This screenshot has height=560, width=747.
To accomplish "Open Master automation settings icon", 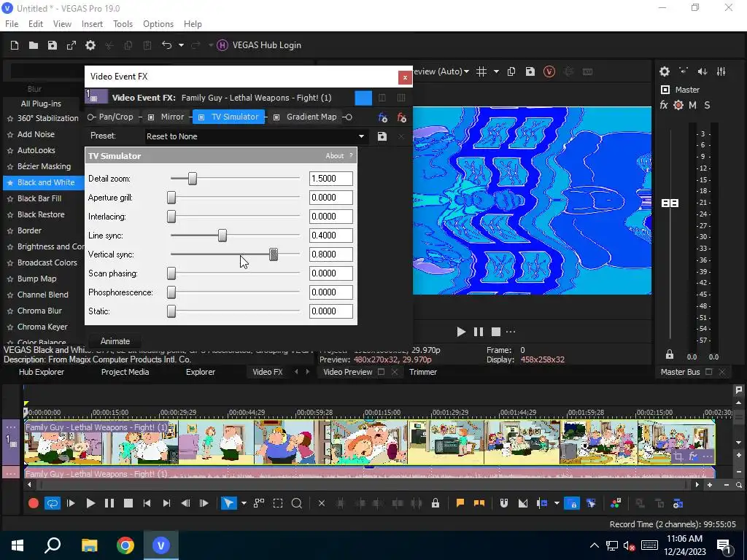I will (x=678, y=105).
